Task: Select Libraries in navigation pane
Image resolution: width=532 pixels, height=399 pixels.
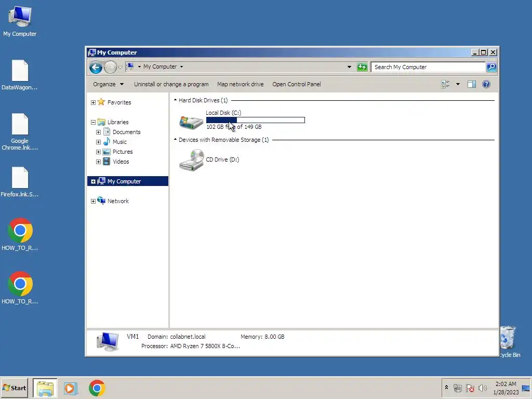Action: (x=118, y=122)
